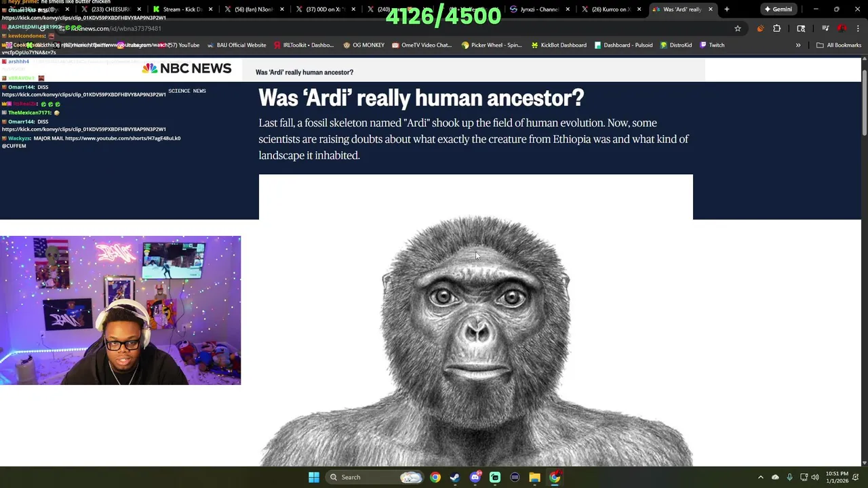The height and width of the screenshot is (488, 868).
Task: Click the Google Lens search icon in toolbar
Action: [801, 28]
